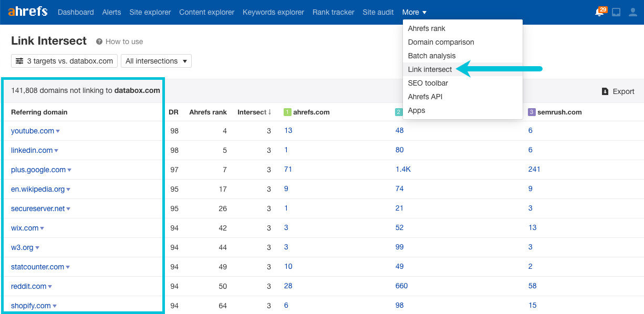Viewport: 644px width, 314px height.
Task: Select Link intersect from the More menu
Action: (463, 69)
